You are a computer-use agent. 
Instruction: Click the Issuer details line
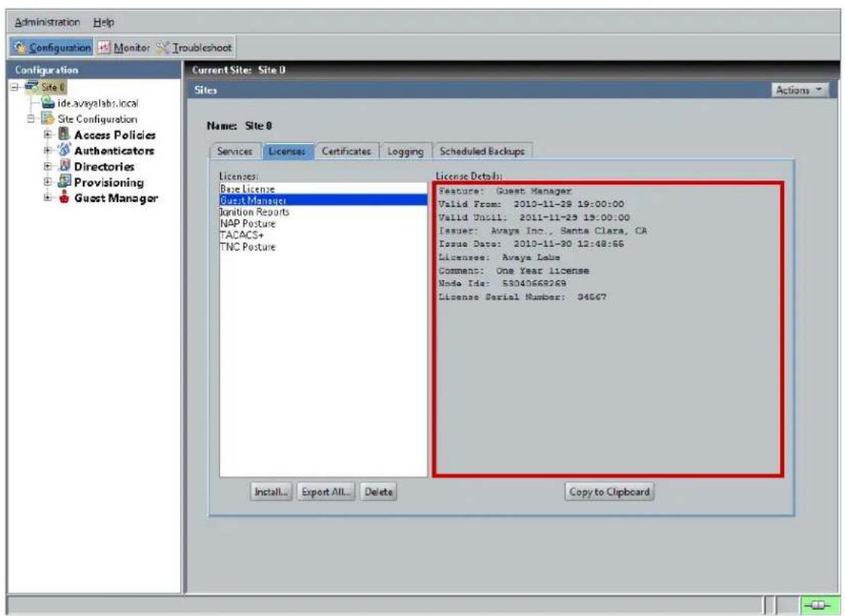(x=543, y=231)
